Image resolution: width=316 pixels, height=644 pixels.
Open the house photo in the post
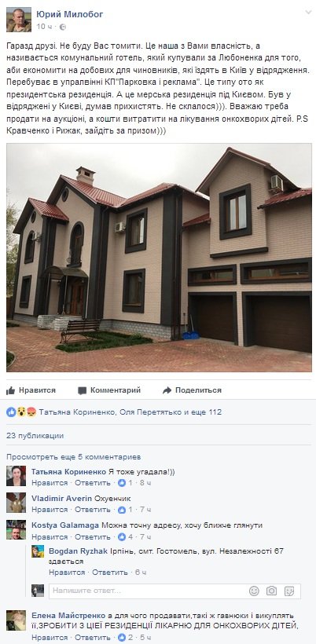(x=159, y=258)
